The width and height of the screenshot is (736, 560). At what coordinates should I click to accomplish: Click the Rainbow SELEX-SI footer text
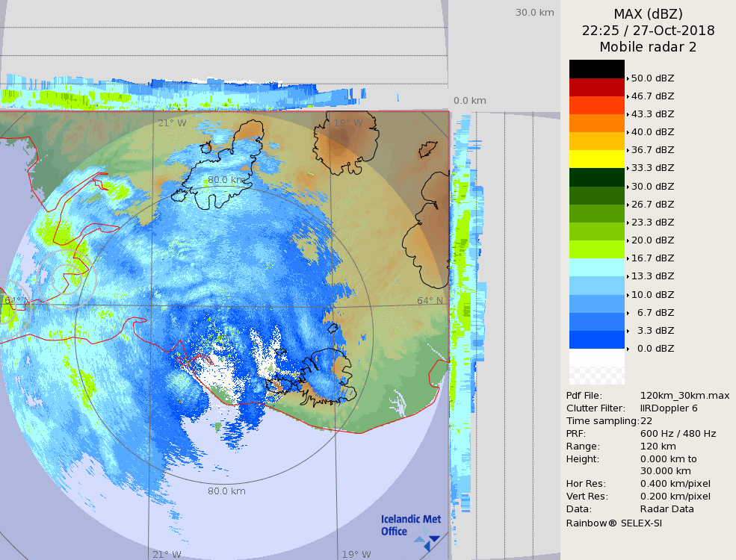(x=613, y=523)
